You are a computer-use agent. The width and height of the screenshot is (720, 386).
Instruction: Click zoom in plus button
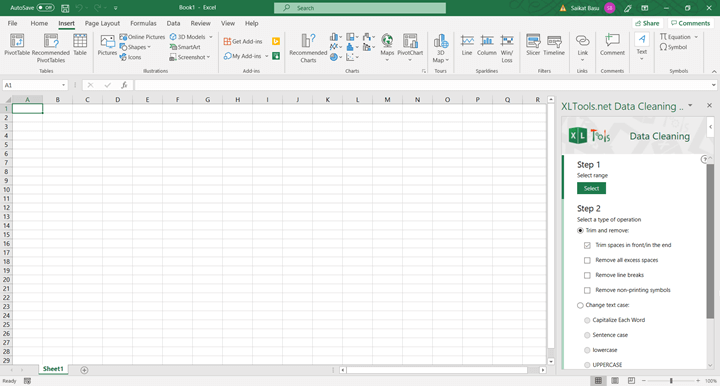(698, 380)
